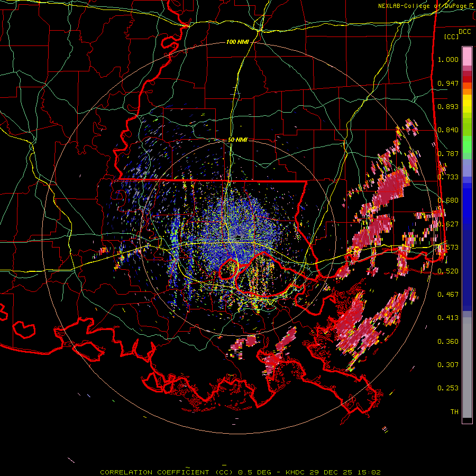The image size is (476, 476).
Task: Click the 1.000 scale value
Action: coord(448,59)
